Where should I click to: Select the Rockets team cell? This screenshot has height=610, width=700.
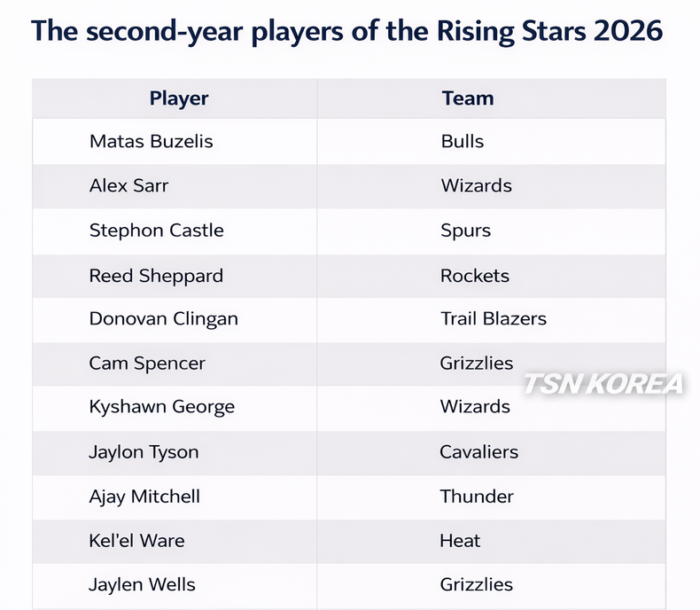click(475, 275)
